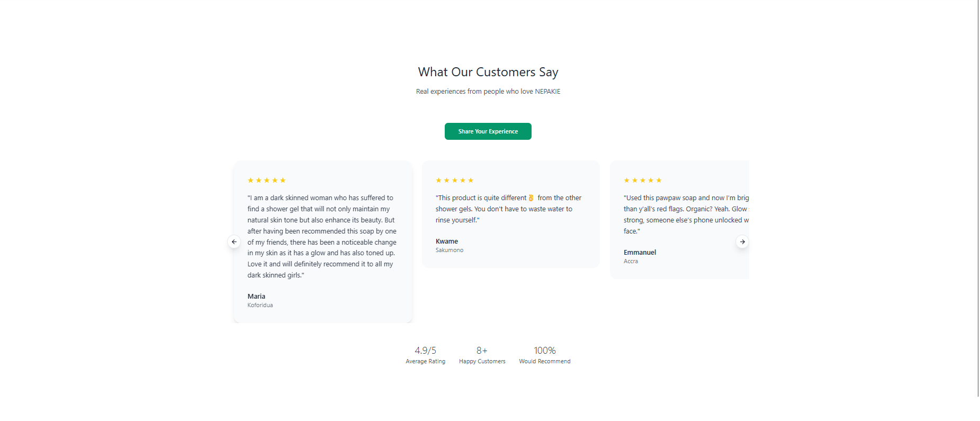Click the Sakumono location label

pos(449,250)
